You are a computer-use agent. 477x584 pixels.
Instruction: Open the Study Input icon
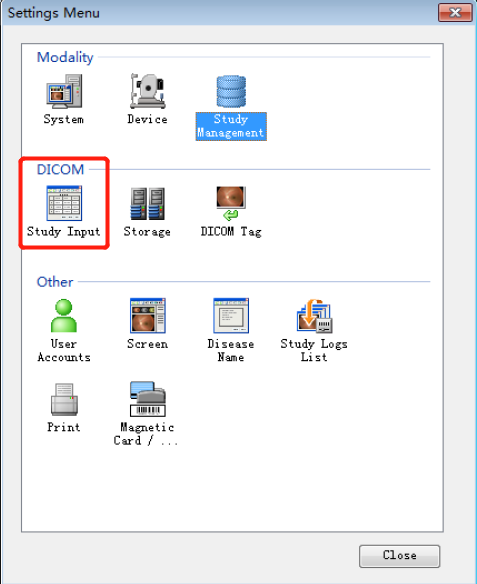click(64, 203)
